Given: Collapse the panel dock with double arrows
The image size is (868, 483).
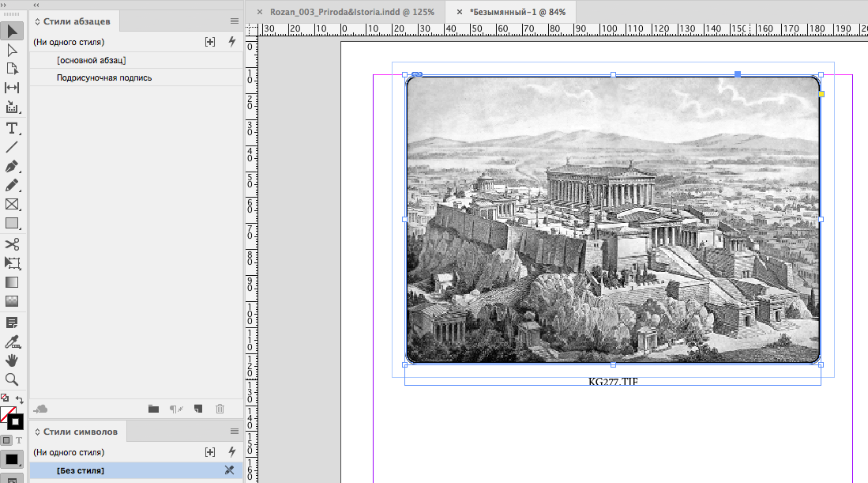Looking at the screenshot, I should click(x=37, y=4).
